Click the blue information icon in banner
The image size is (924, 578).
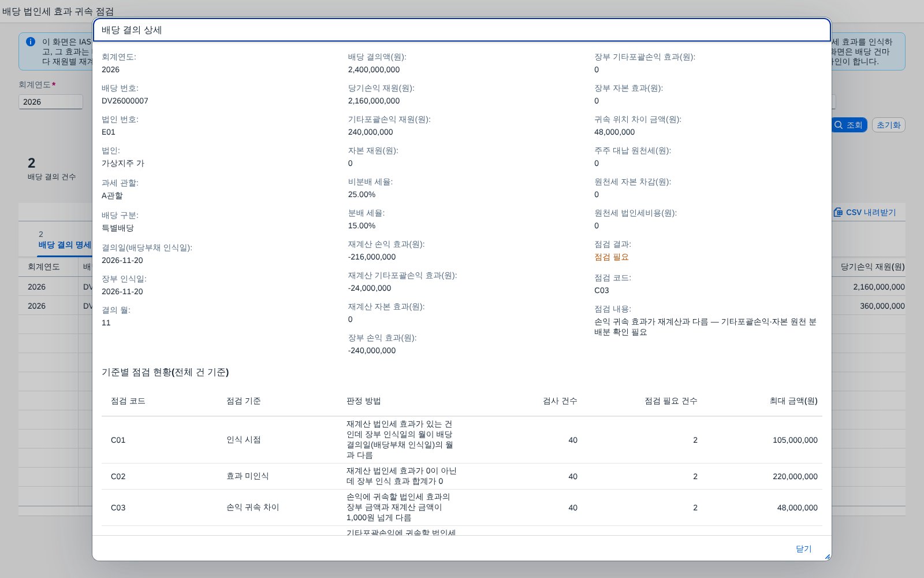coord(31,42)
